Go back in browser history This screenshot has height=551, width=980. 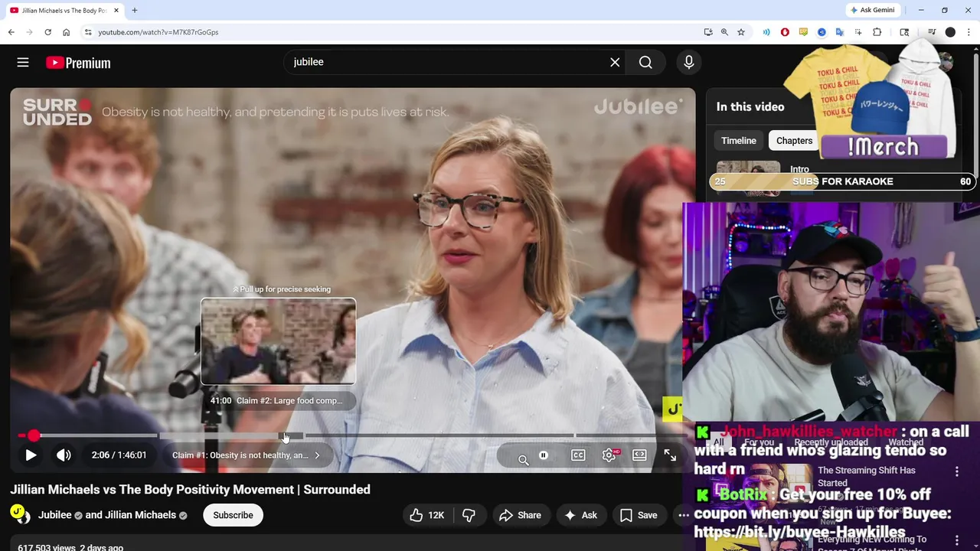(11, 32)
